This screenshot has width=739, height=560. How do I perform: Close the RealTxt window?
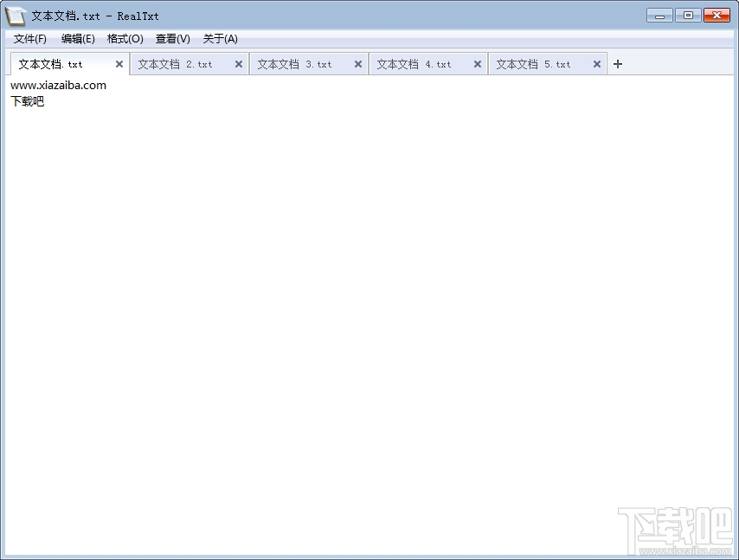point(717,16)
